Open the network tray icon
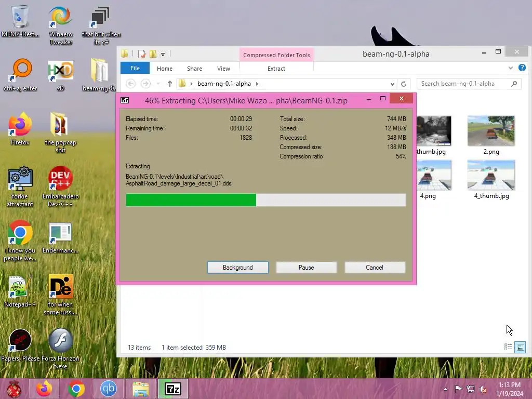The width and height of the screenshot is (532, 399). [x=471, y=389]
